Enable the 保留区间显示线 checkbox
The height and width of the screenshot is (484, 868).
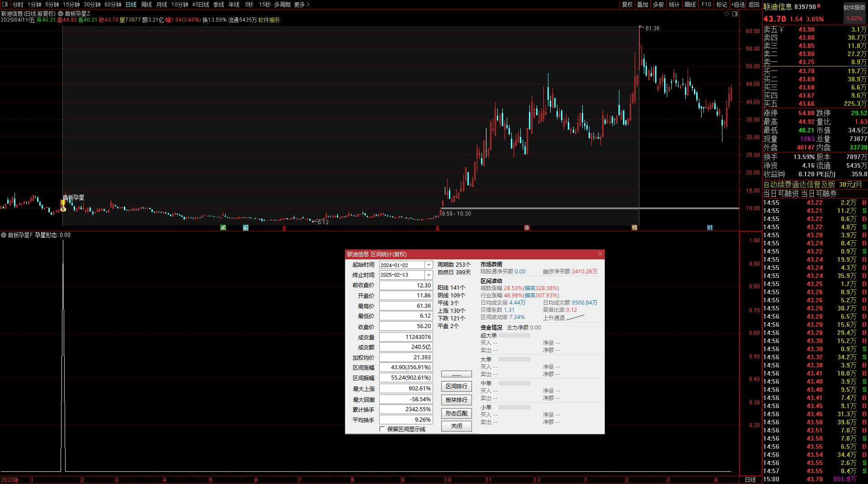point(382,429)
